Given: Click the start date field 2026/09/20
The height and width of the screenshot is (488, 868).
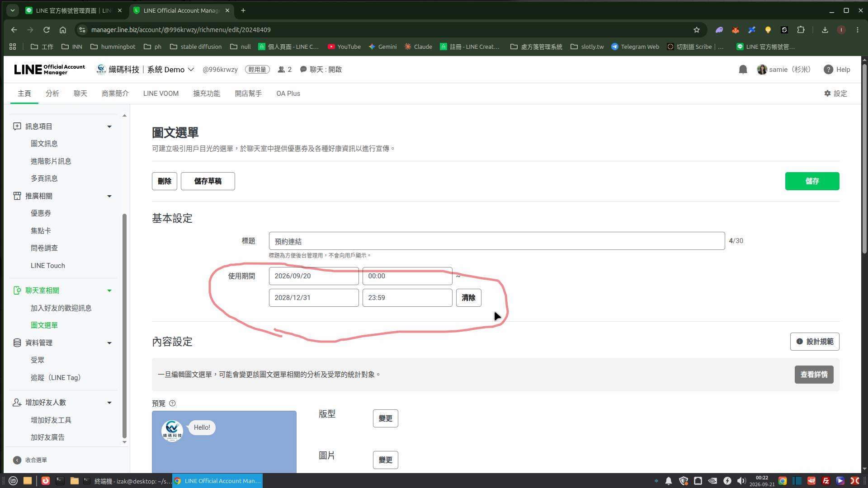Looking at the screenshot, I should point(314,276).
